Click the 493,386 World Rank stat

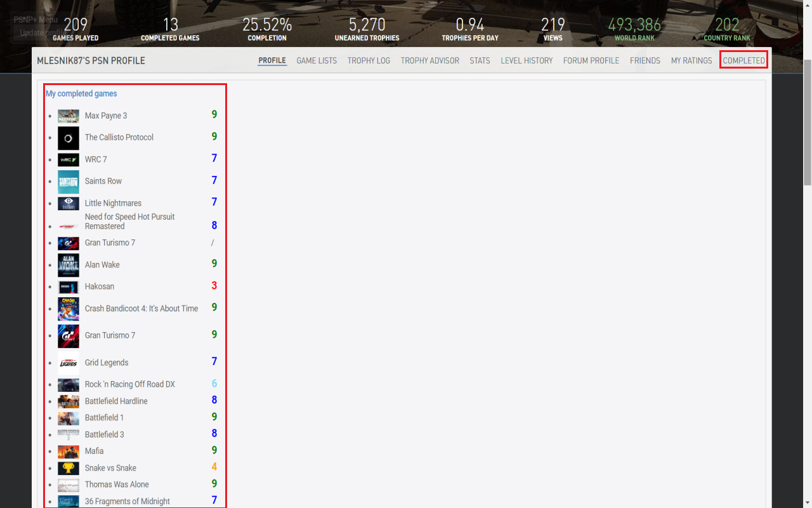pyautogui.click(x=634, y=29)
